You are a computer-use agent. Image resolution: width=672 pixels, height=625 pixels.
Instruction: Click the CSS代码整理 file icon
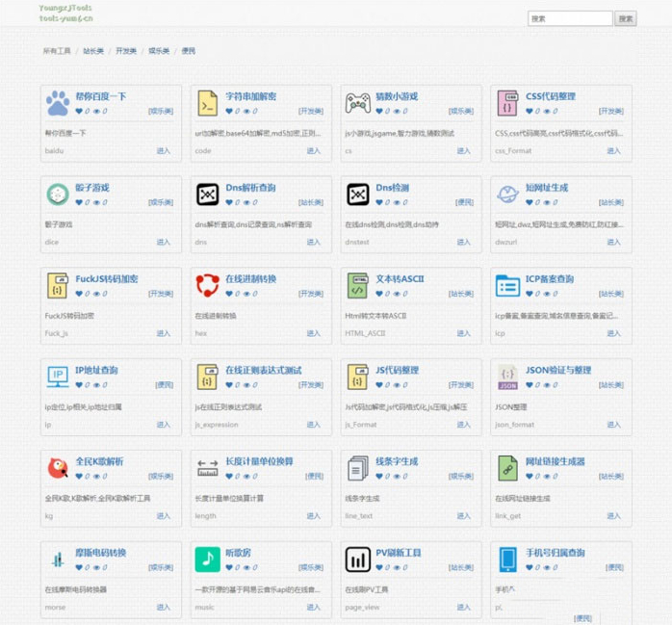[x=507, y=103]
